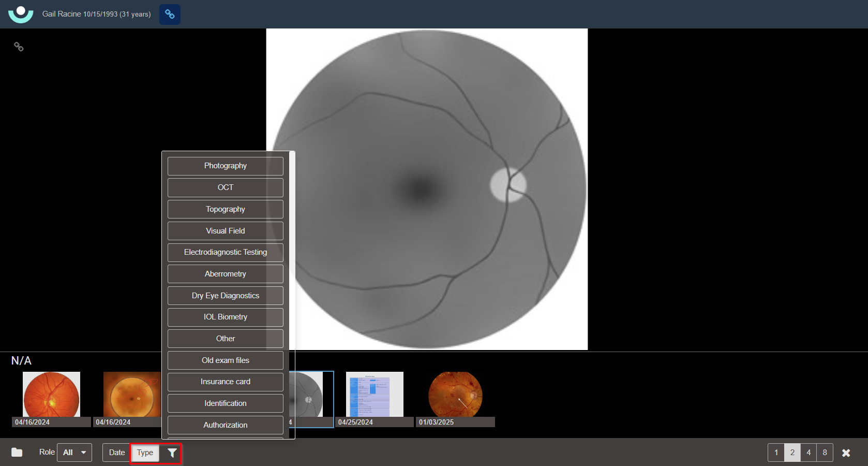This screenshot has width=868, height=466.
Task: Switch to 4 image layout
Action: click(x=809, y=453)
